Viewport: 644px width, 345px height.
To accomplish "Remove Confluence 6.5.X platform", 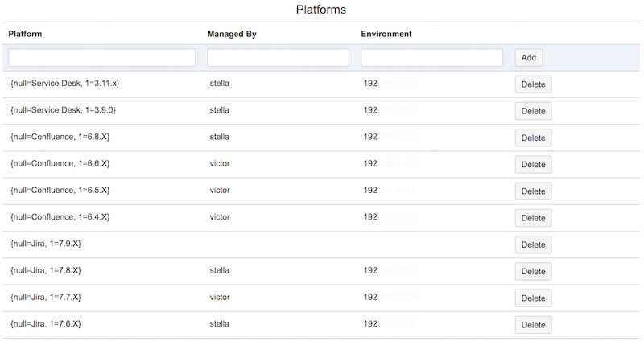I will pos(533,191).
